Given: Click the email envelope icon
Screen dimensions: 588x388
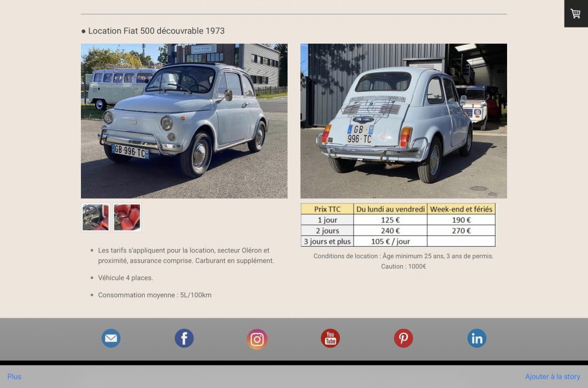Looking at the screenshot, I should (111, 339).
